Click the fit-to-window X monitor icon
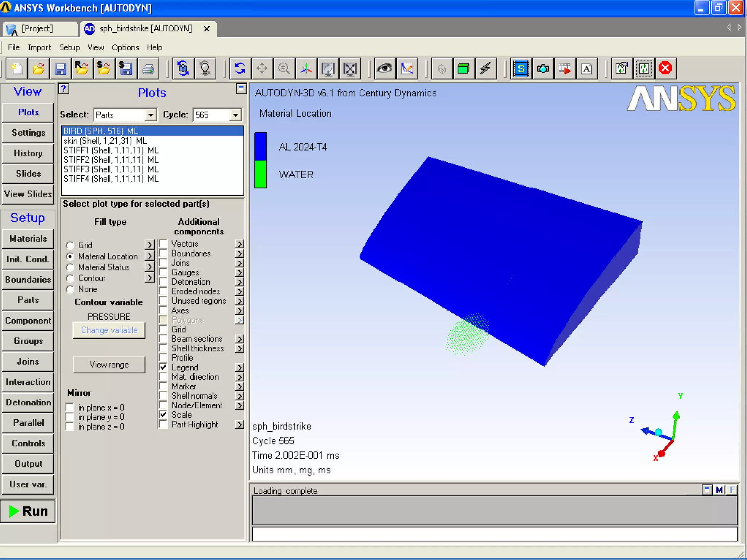Viewport: 747px width, 560px height. tap(350, 69)
